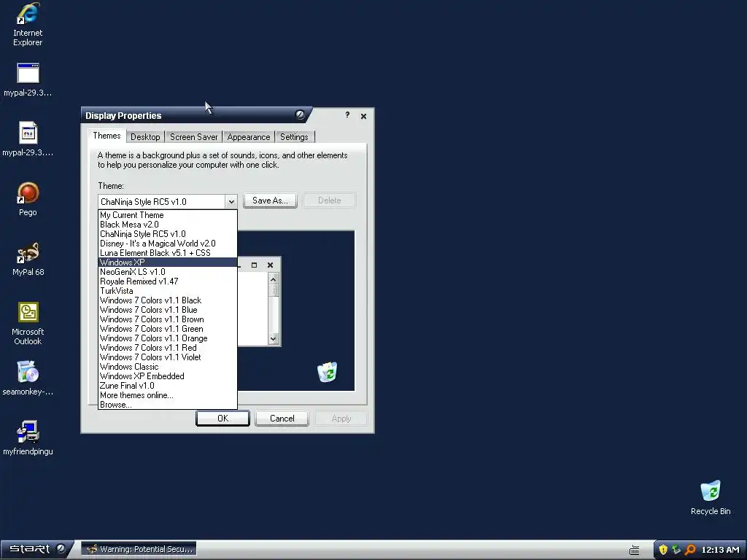Select the highlighted Windows XP theme

coord(167,262)
